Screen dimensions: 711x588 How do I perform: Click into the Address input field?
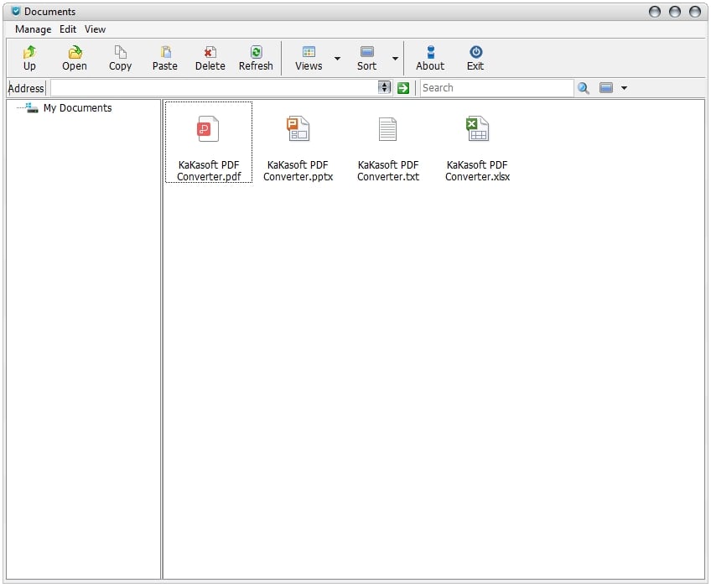(214, 88)
